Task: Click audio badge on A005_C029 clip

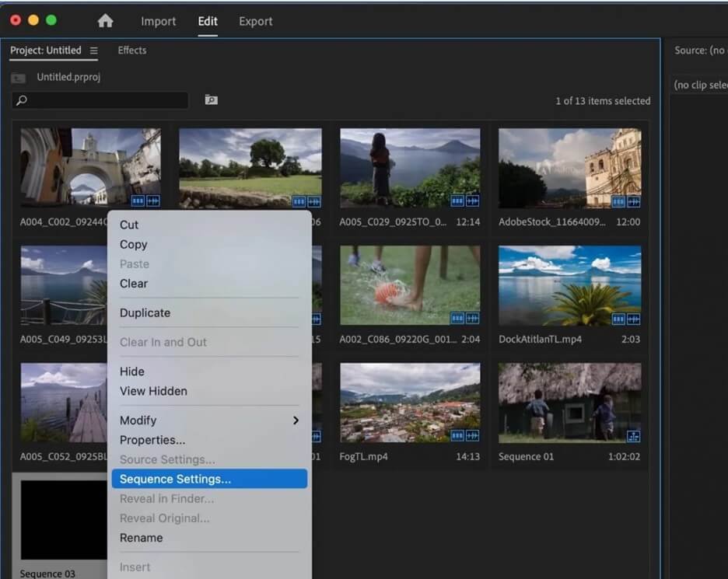Action: coord(473,201)
